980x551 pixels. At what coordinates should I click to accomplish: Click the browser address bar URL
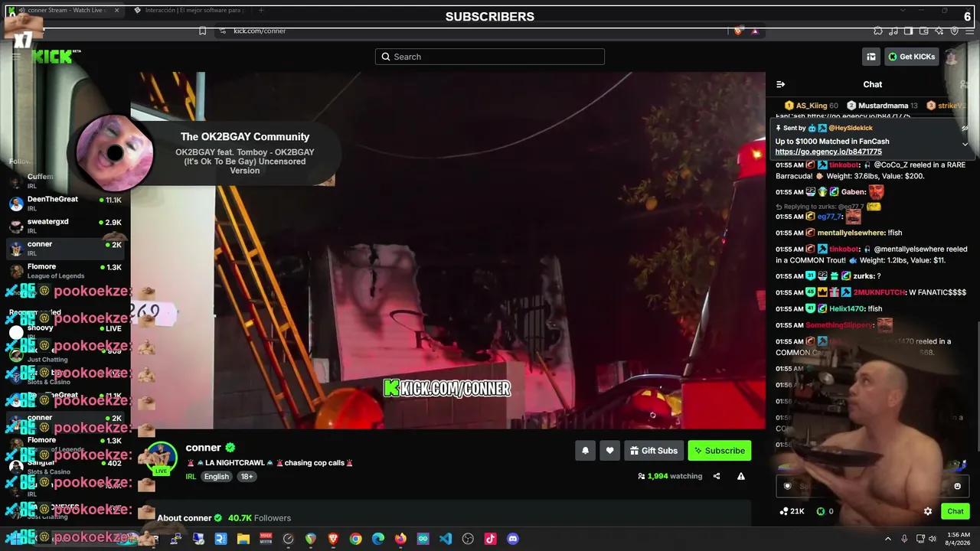pyautogui.click(x=260, y=31)
